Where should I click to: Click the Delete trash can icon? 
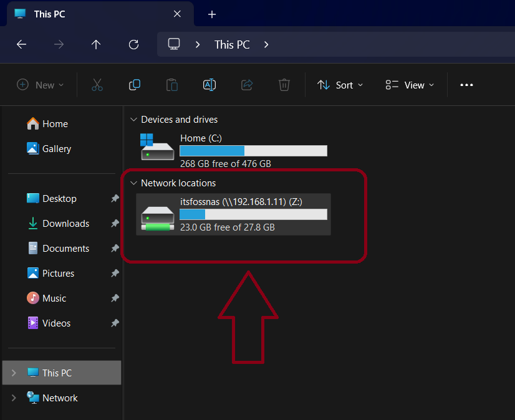pyautogui.click(x=284, y=85)
